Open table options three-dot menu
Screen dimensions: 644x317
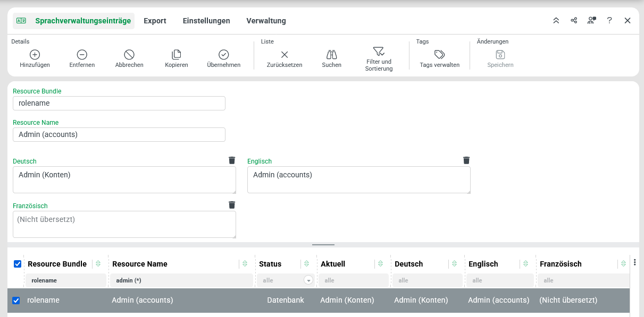[634, 263]
